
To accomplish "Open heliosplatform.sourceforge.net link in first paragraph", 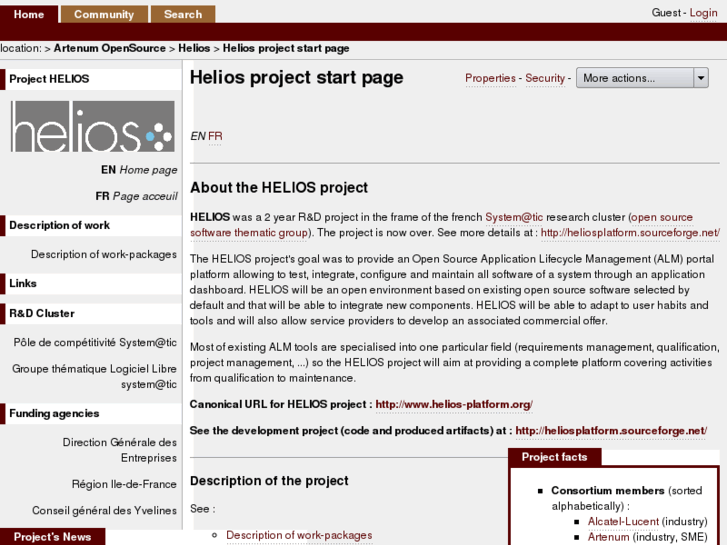I will pos(630,233).
